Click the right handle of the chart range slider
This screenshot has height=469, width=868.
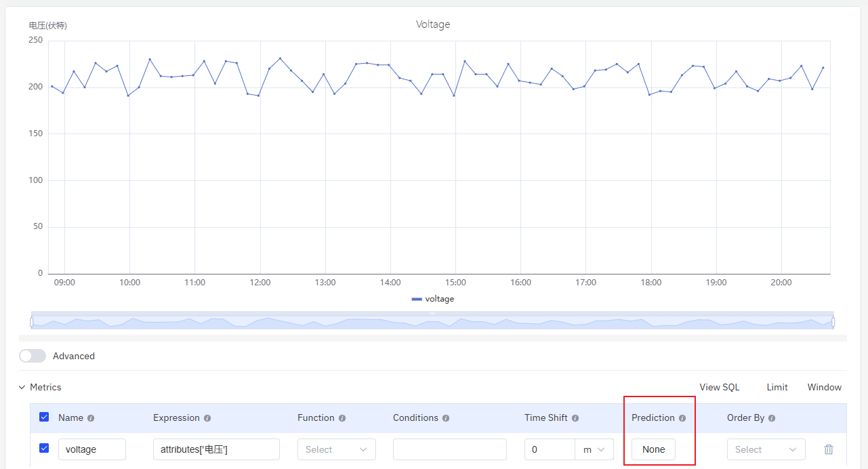[833, 321]
